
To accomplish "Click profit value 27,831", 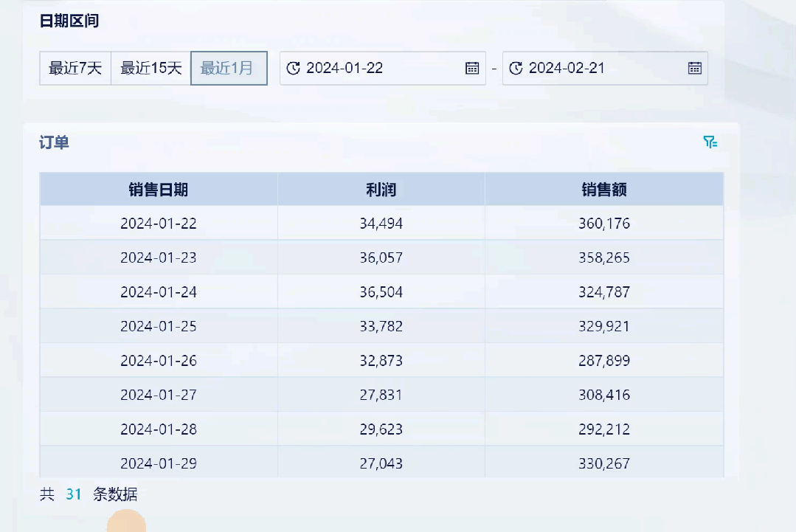I will coord(381,395).
